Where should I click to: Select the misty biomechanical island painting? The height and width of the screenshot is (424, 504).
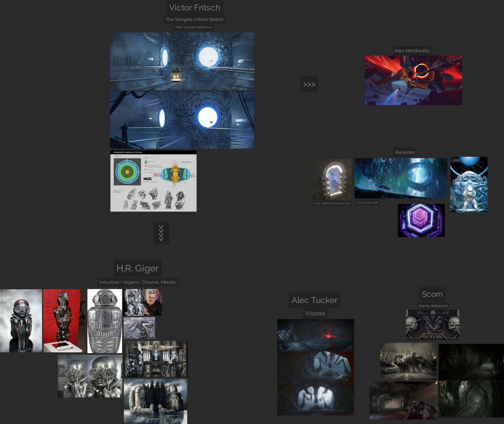pyautogui.click(x=155, y=401)
